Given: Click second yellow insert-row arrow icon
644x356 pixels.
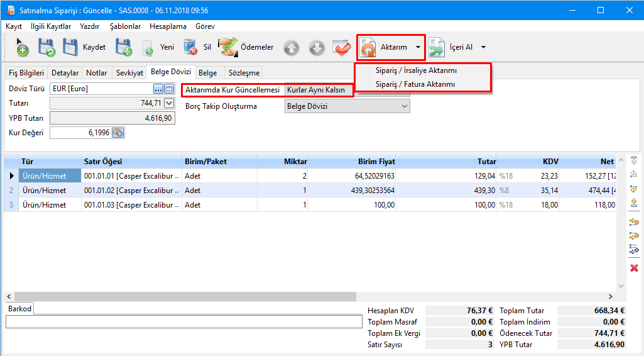Looking at the screenshot, I should pyautogui.click(x=634, y=236).
